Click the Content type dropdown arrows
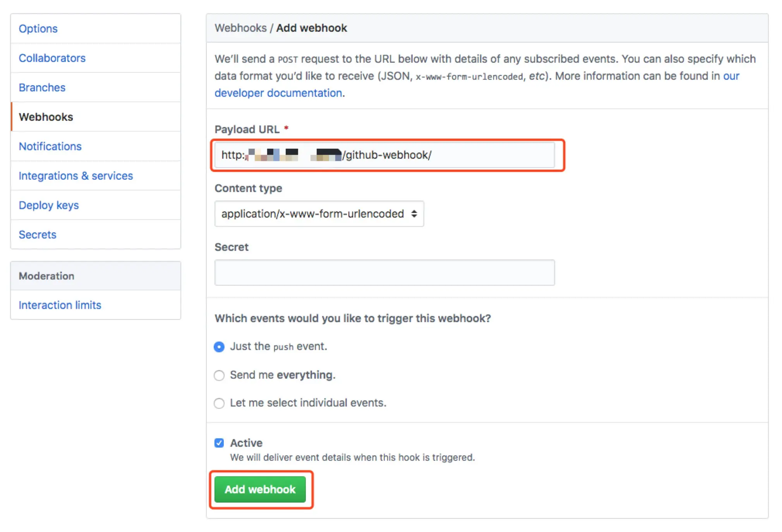Screen dimensions: 782x532 (414, 214)
